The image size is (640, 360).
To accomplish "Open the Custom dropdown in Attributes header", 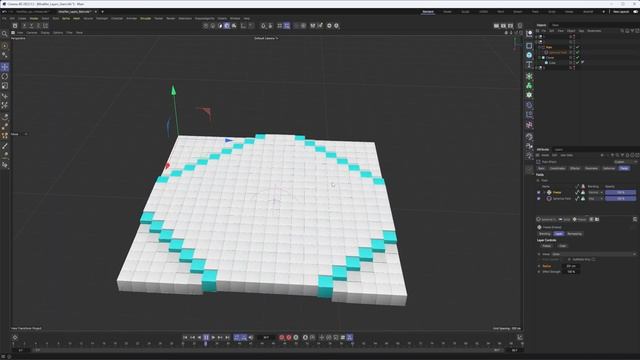I will [625, 162].
